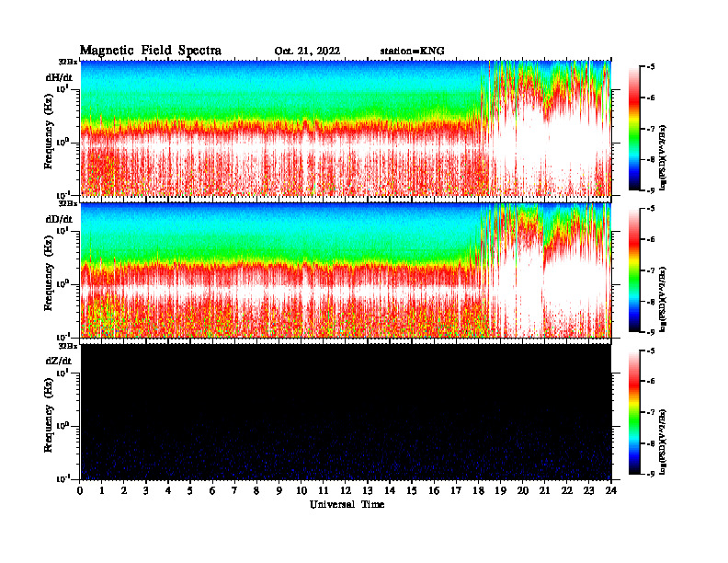Click hour 20 on the time axis
This screenshot has height=563, width=728.
(x=523, y=490)
